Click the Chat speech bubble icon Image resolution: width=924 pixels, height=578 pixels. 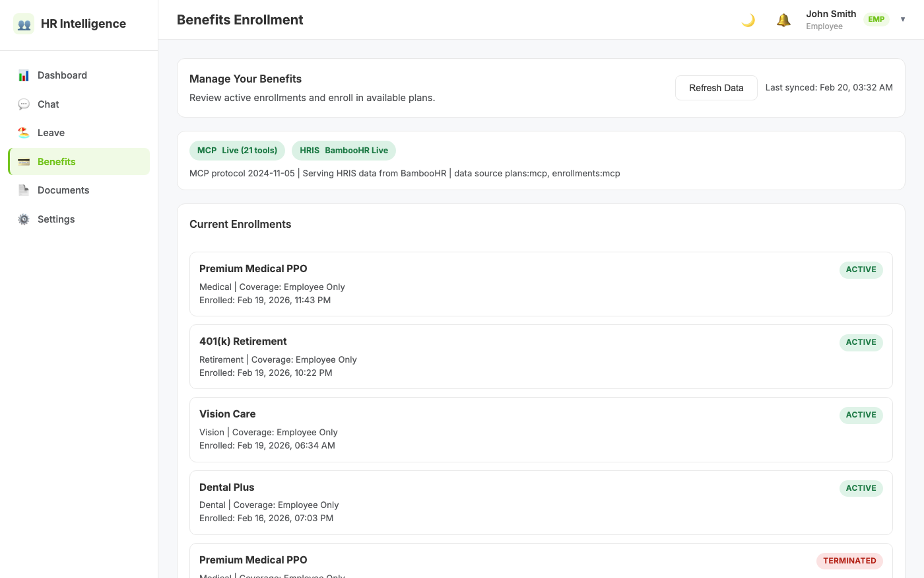[24, 104]
